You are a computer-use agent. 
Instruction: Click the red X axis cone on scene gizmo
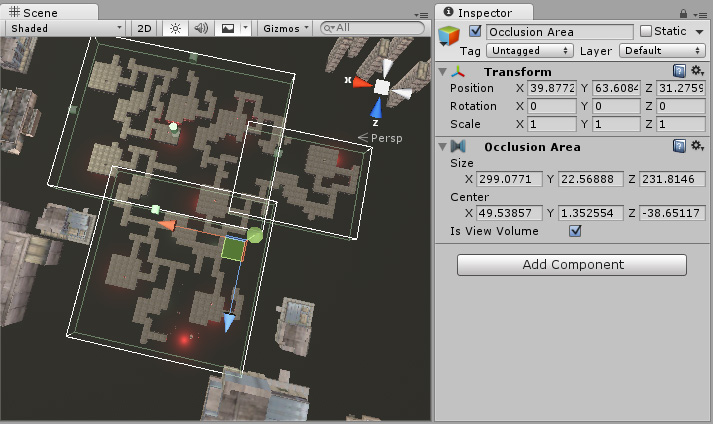359,82
